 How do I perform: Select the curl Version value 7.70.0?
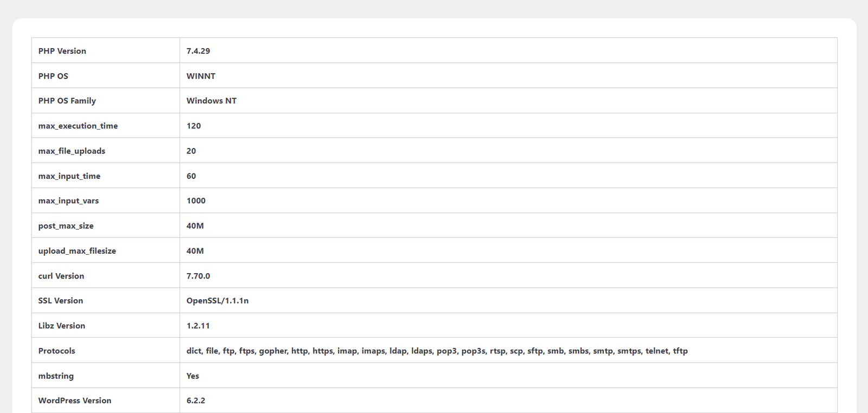(198, 276)
